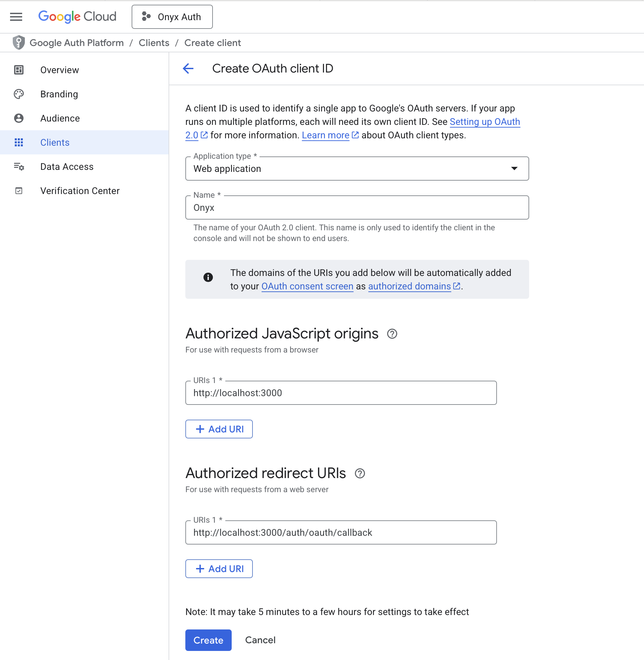Click the Data Access sidebar icon

click(x=18, y=167)
